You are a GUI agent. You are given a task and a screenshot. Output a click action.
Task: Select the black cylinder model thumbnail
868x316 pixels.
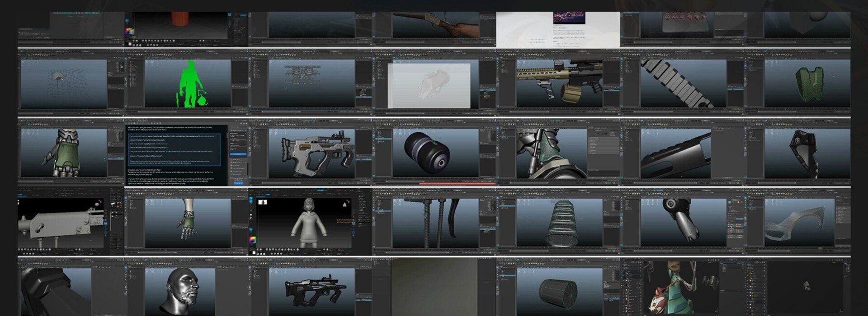pyautogui.click(x=435, y=153)
